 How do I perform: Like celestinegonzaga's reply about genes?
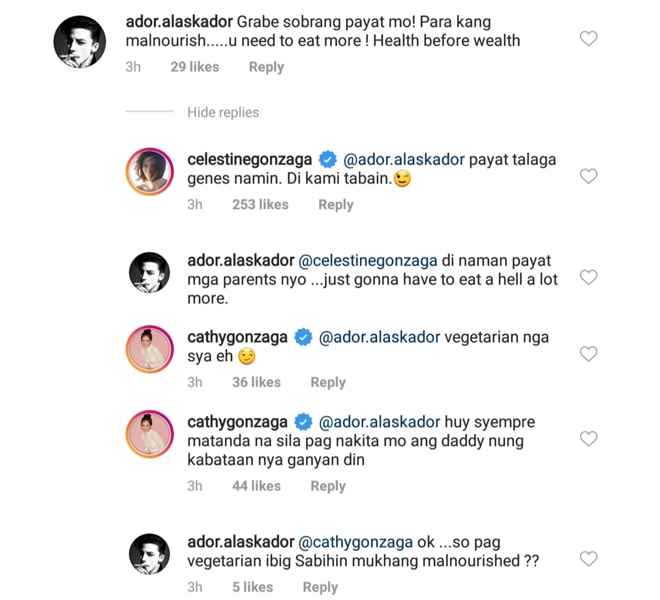coord(588,176)
